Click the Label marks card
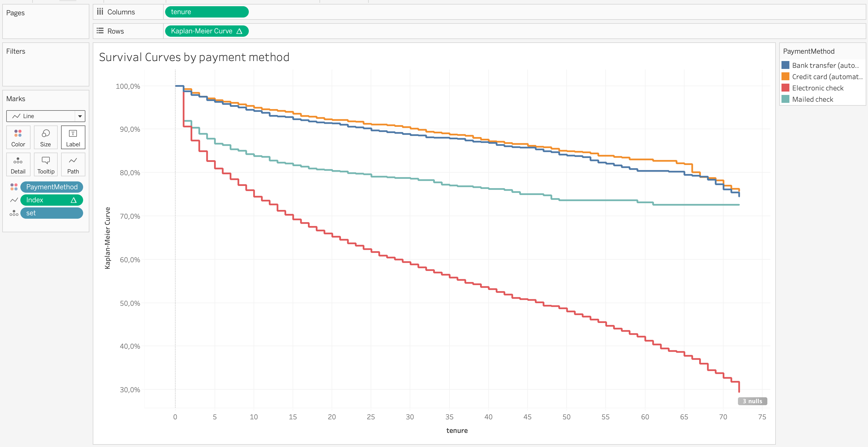This screenshot has height=447, width=868. pyautogui.click(x=73, y=137)
